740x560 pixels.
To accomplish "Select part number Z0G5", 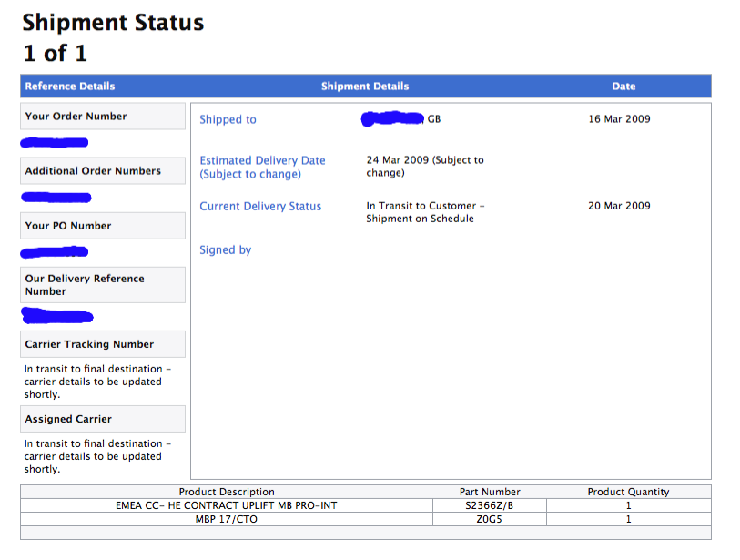I will pyautogui.click(x=490, y=519).
